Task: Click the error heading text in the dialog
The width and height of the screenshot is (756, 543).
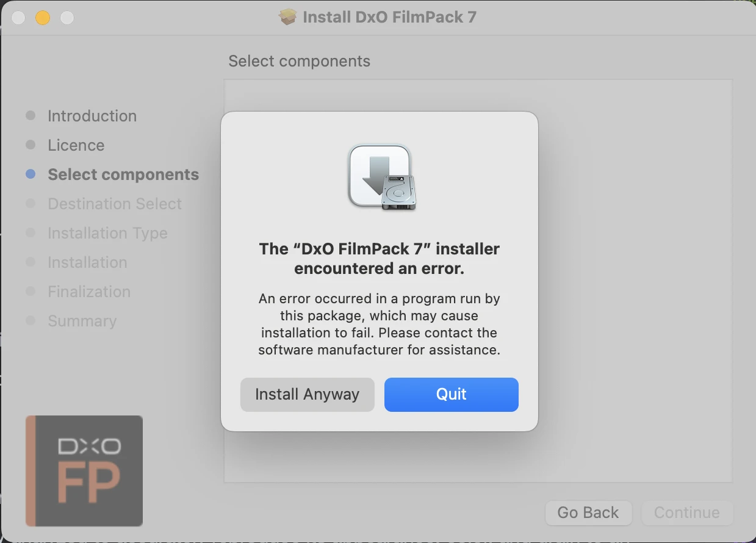Action: point(380,259)
